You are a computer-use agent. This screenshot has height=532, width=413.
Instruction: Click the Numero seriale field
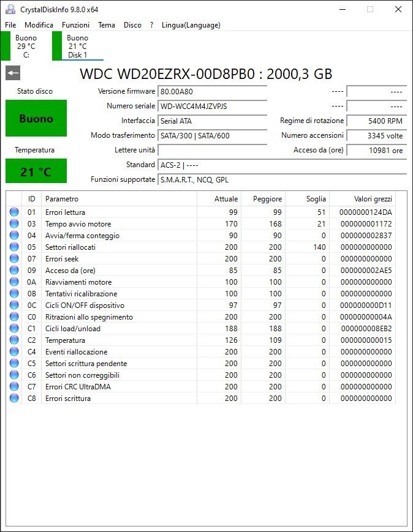(213, 106)
